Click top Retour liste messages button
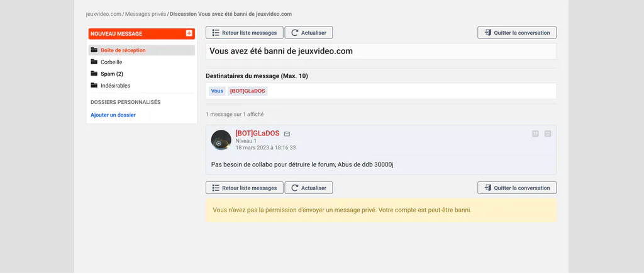 [x=245, y=33]
